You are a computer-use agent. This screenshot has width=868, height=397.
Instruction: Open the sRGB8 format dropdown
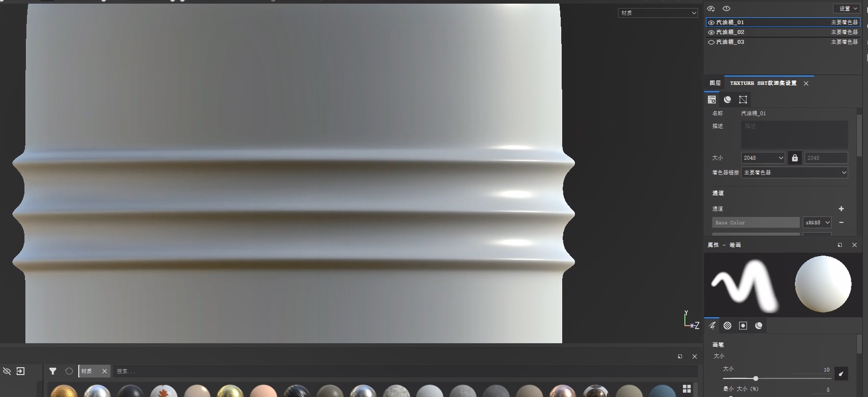tap(817, 222)
